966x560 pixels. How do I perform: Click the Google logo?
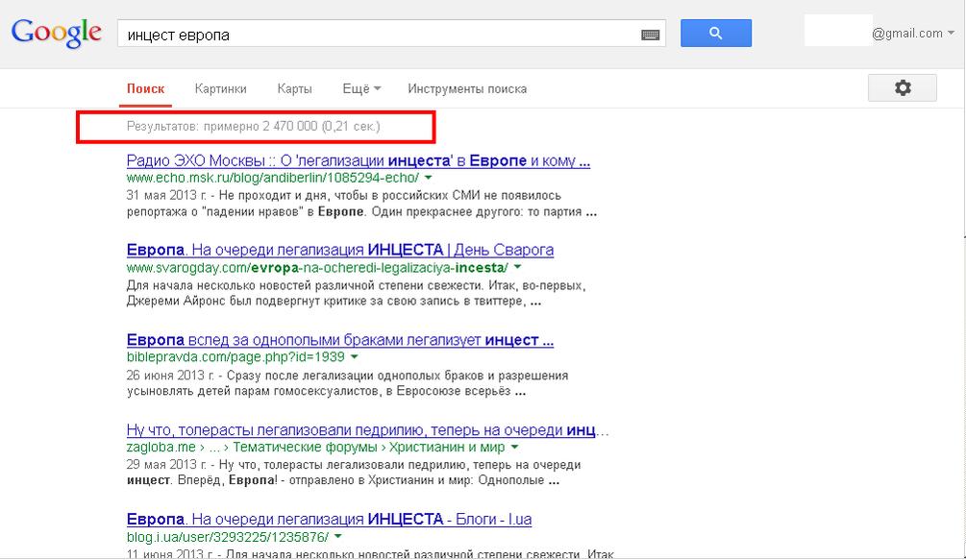point(56,33)
